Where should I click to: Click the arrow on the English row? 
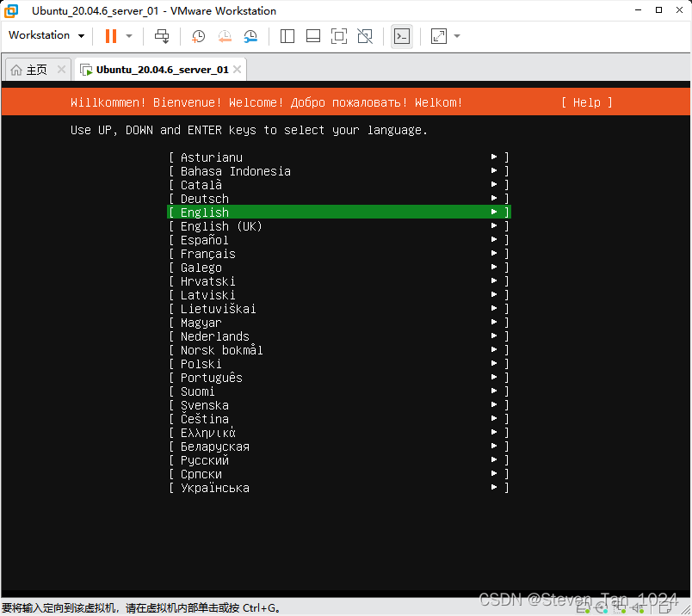point(494,212)
